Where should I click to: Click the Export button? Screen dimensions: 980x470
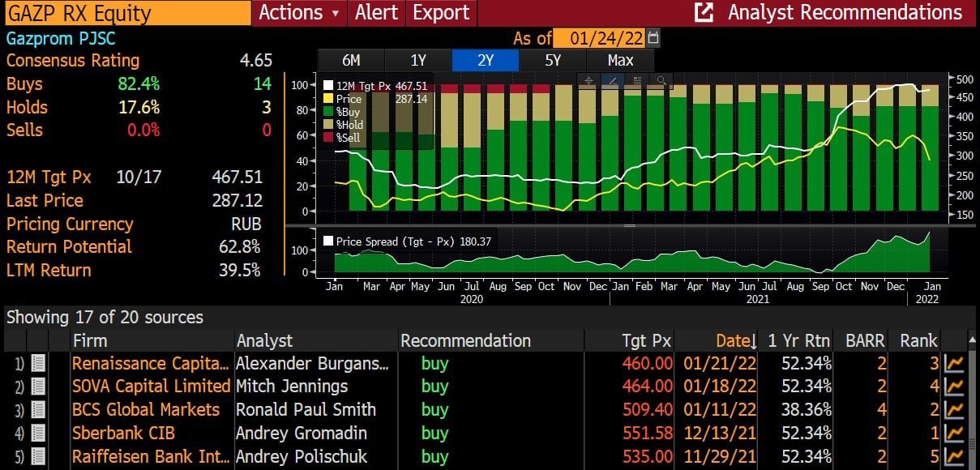tap(441, 13)
